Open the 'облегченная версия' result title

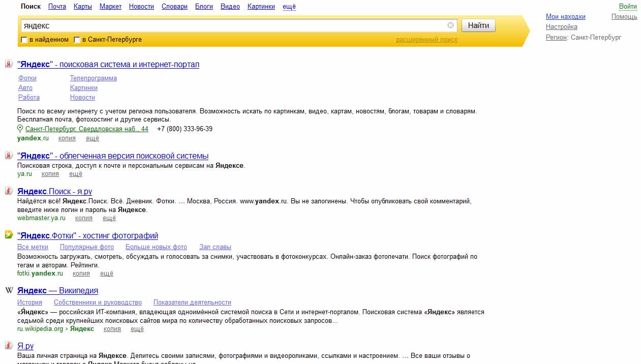pos(113,156)
